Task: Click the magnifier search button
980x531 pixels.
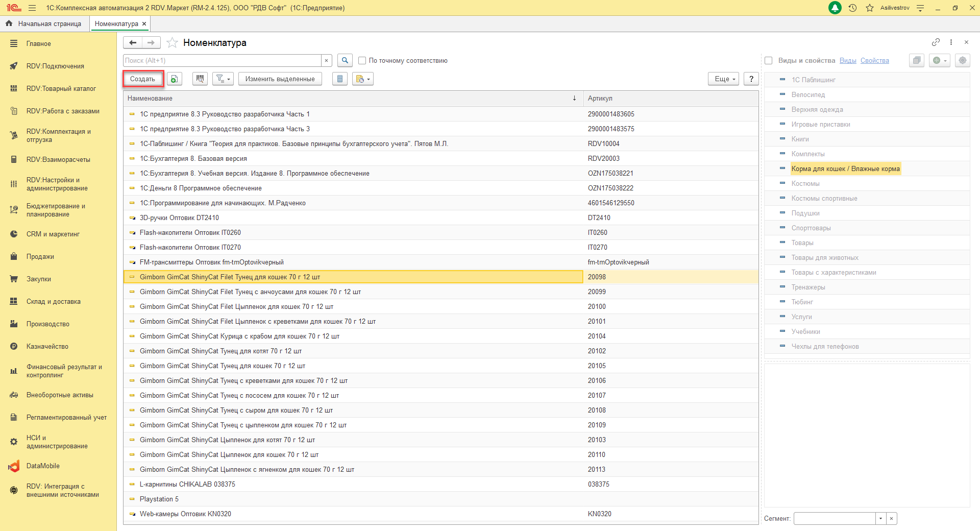Action: [345, 60]
